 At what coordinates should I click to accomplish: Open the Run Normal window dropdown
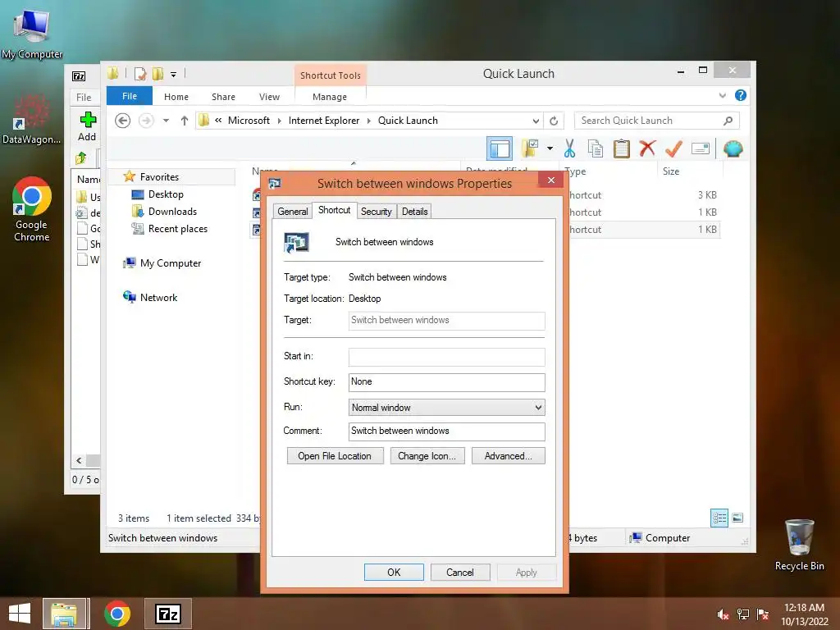446,408
